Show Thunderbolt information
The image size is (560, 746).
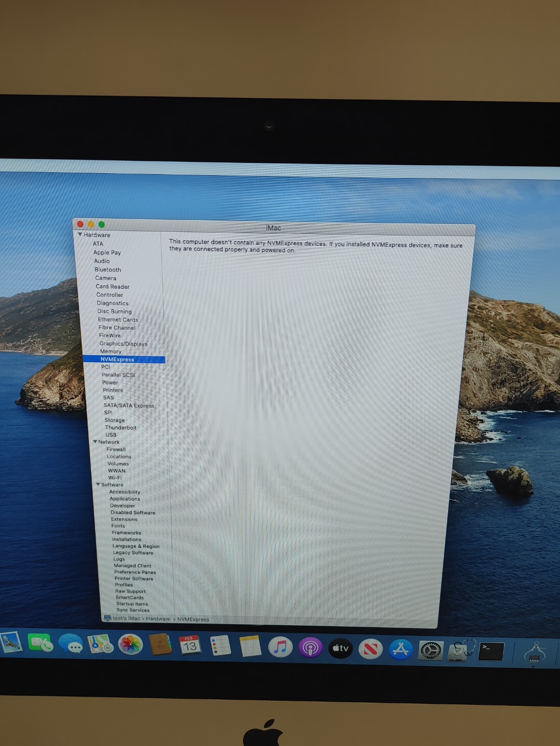tap(120, 427)
